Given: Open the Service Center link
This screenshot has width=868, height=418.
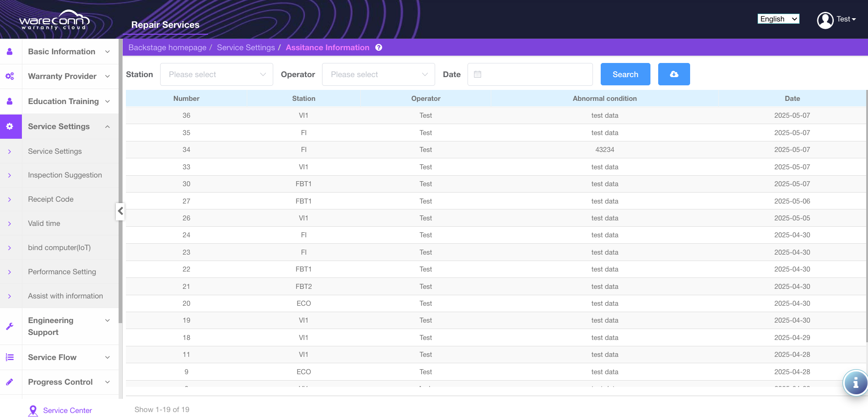Looking at the screenshot, I should [67, 410].
